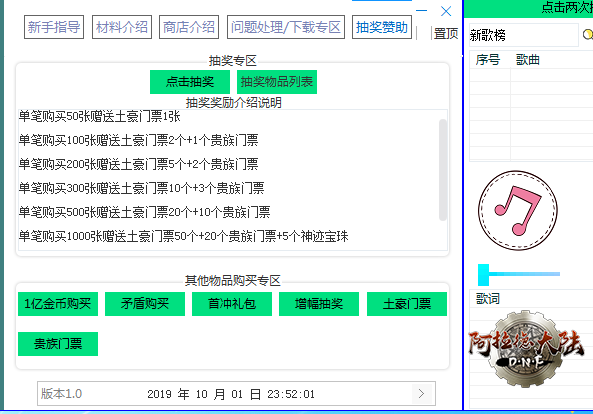593x414 pixels.
Task: Click the 矛盾购买 button
Action: [x=145, y=304]
